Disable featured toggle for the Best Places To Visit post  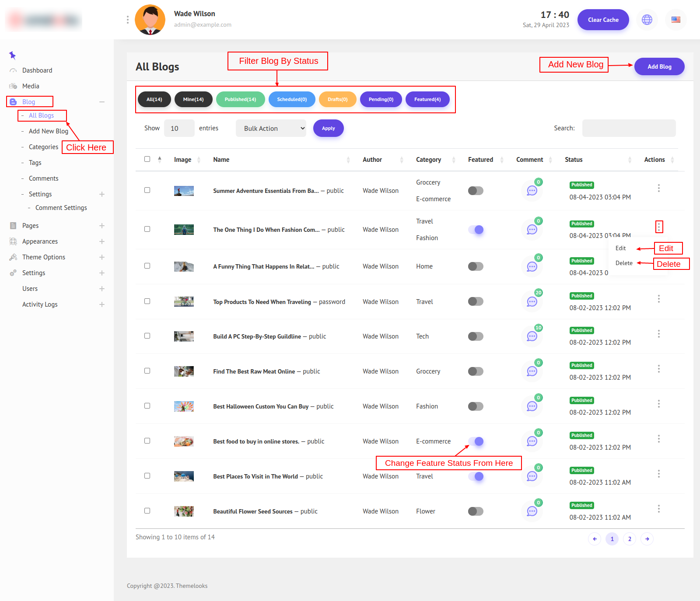tap(476, 476)
